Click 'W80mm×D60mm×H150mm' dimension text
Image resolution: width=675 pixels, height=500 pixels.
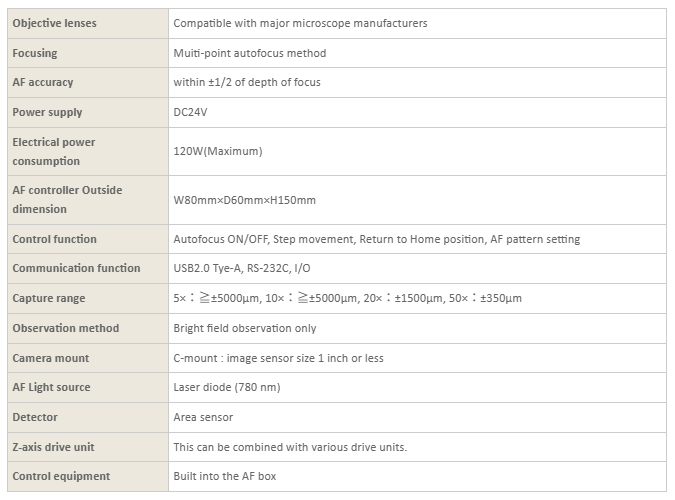pyautogui.click(x=244, y=200)
